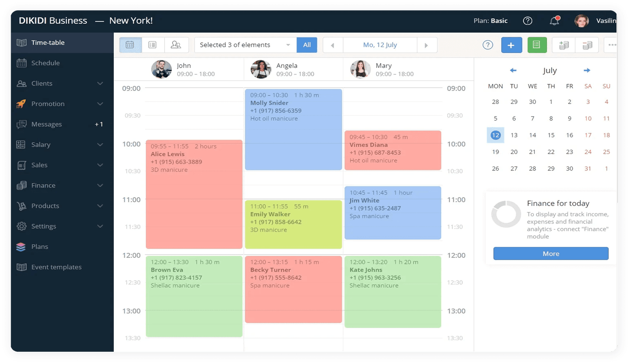Open header help question icon
The height and width of the screenshot is (364, 630).
point(528,21)
